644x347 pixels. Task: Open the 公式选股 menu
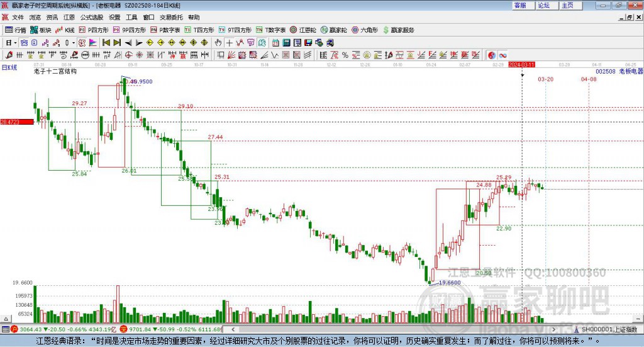[x=92, y=17]
